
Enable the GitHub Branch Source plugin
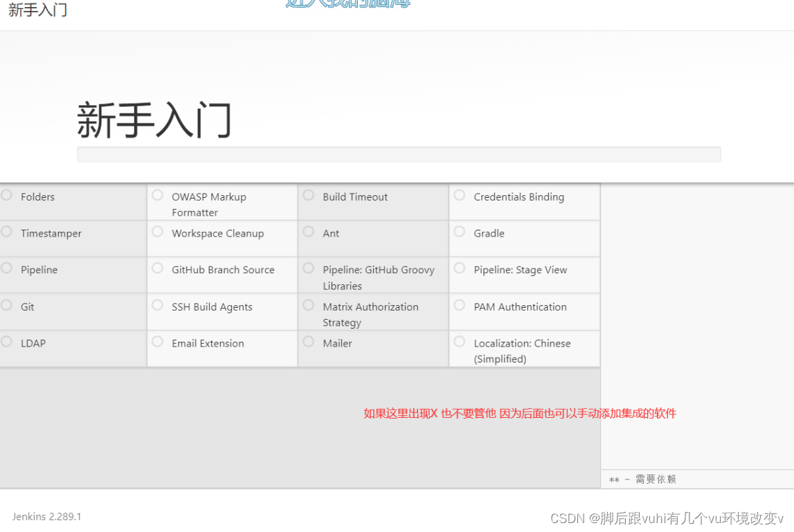pos(157,269)
